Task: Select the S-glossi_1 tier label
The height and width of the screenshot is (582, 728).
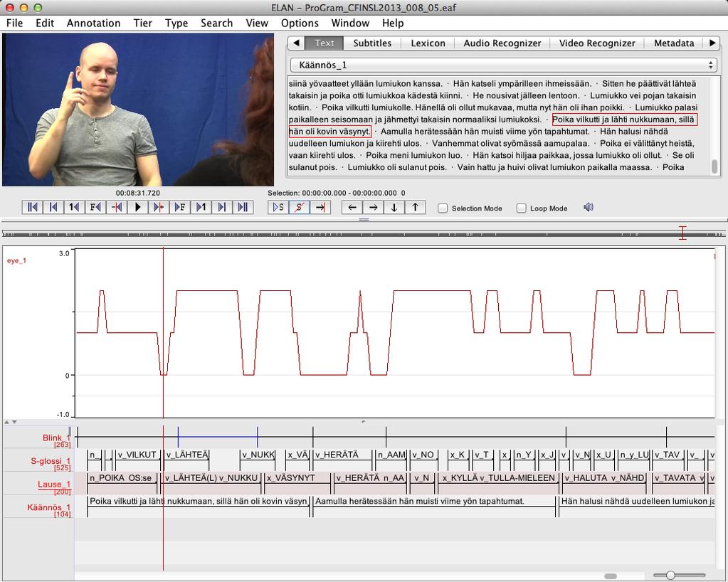Action: 50,461
